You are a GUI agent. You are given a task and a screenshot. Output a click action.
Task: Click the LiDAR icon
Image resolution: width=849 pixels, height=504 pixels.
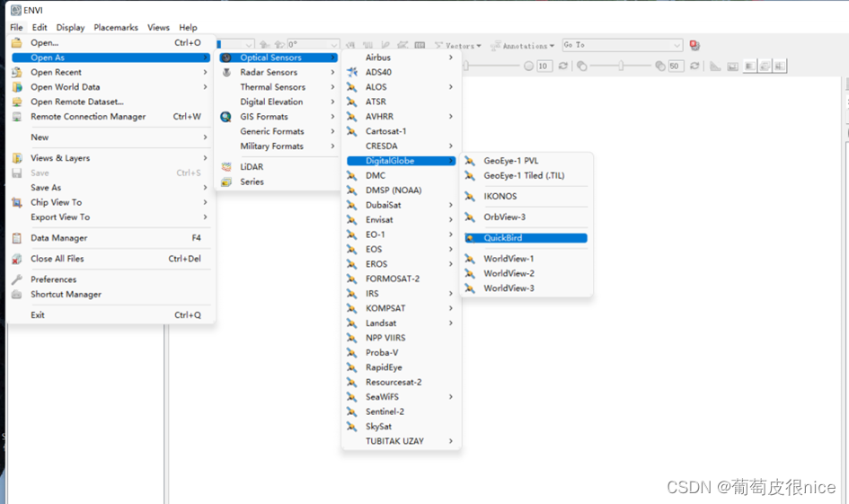226,167
